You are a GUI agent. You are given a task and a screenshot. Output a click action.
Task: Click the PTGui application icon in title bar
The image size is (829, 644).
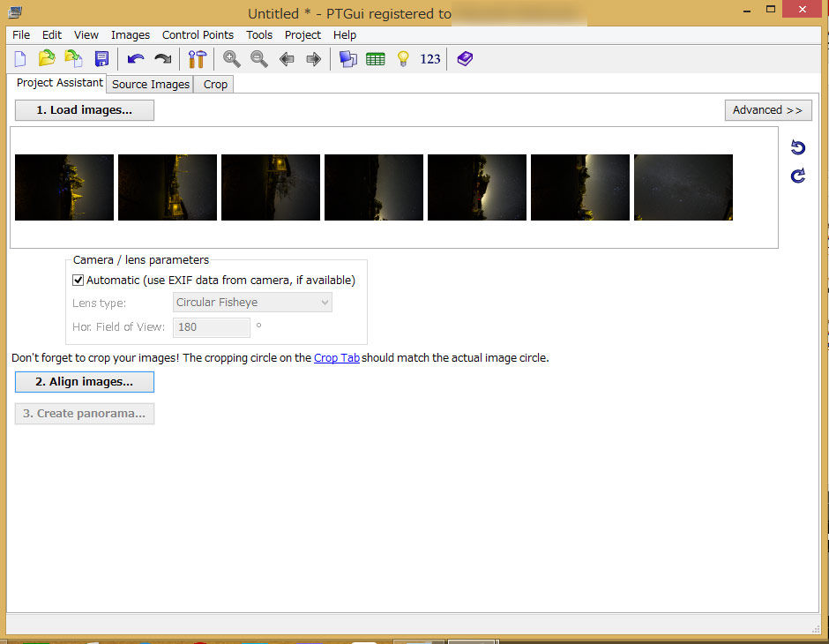(x=15, y=11)
